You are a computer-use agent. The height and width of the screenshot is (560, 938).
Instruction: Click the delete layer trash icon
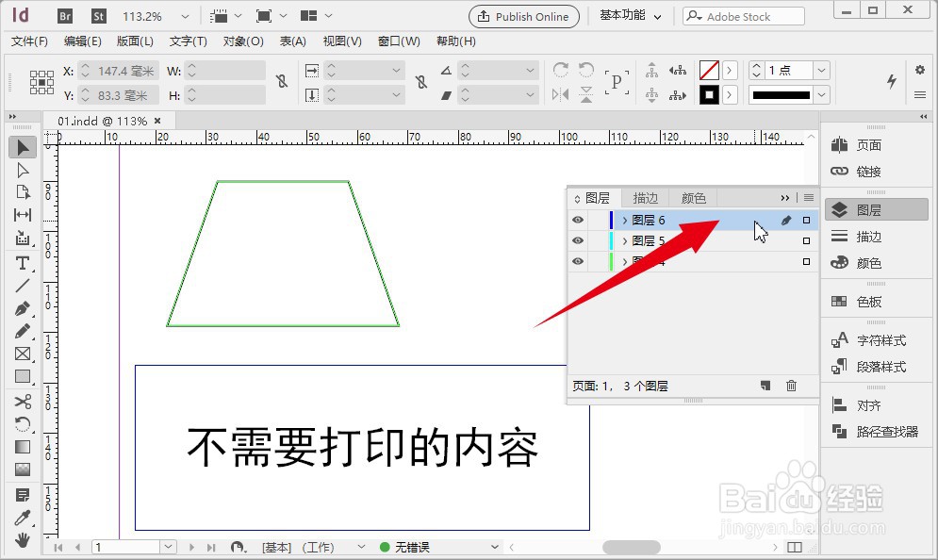(x=791, y=386)
